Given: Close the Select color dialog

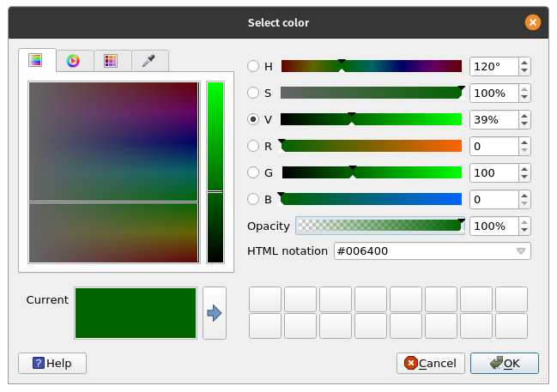Looking at the screenshot, I should pyautogui.click(x=533, y=22).
